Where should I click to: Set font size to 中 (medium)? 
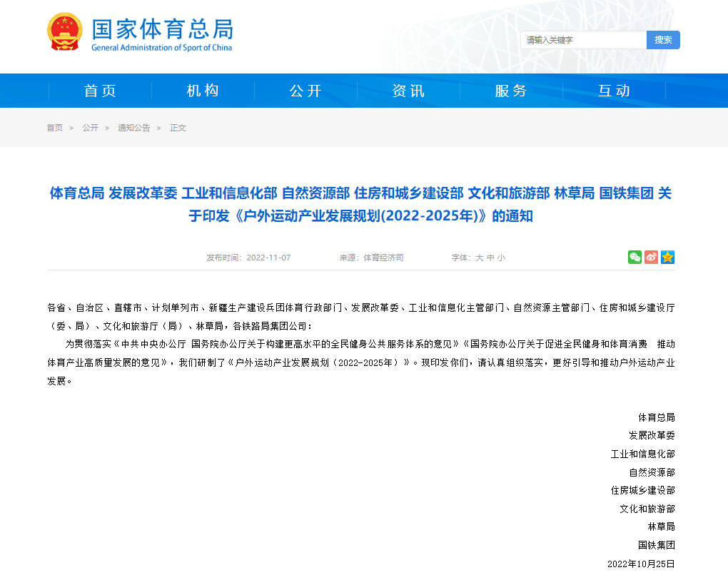490,258
